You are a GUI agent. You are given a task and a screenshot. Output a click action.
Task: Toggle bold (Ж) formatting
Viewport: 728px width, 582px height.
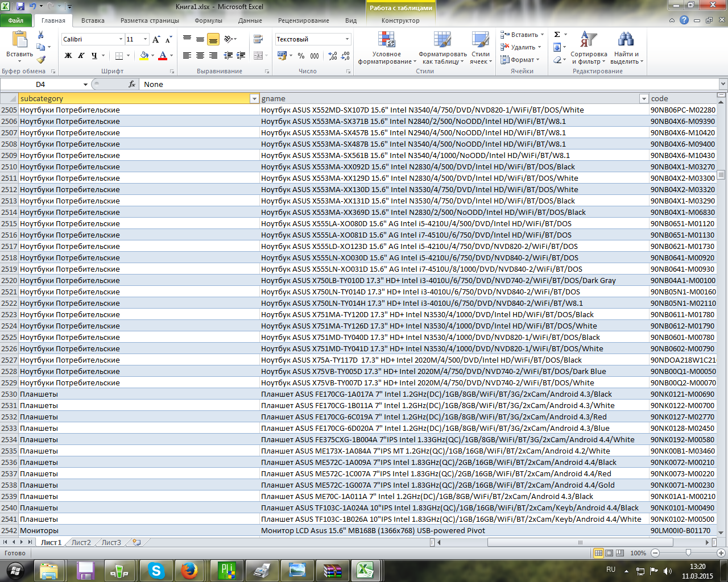click(x=68, y=56)
